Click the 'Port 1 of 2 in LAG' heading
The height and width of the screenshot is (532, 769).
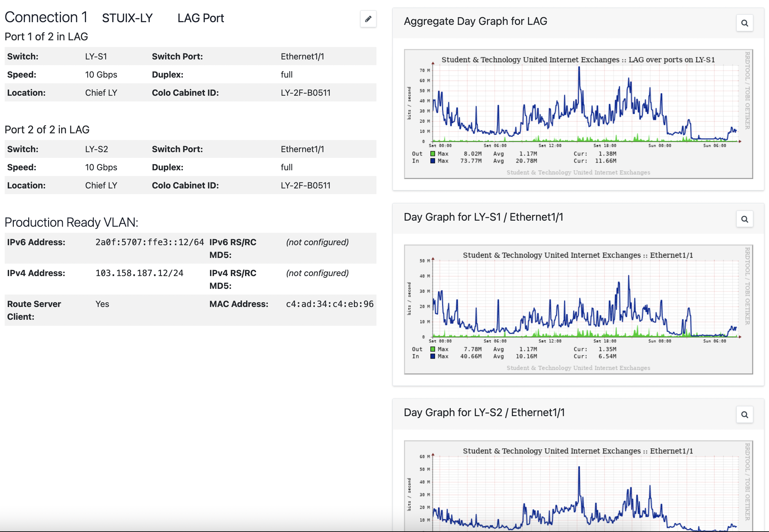click(46, 37)
